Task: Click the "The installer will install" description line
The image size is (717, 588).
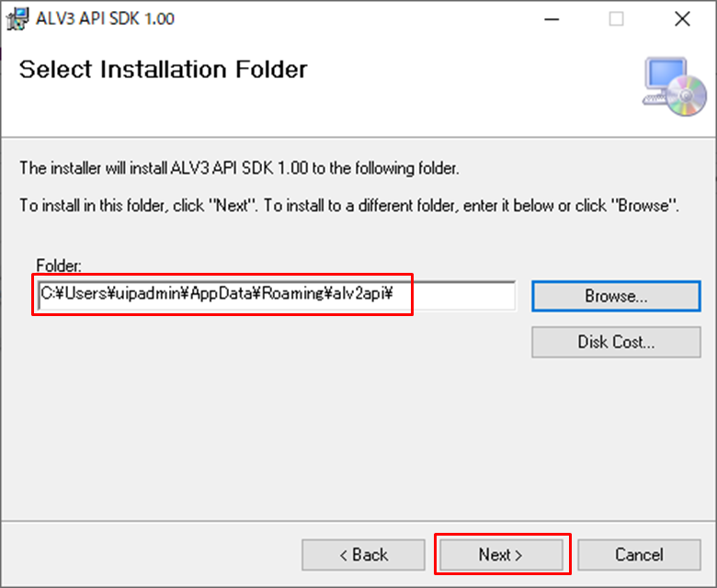Action: [x=239, y=168]
